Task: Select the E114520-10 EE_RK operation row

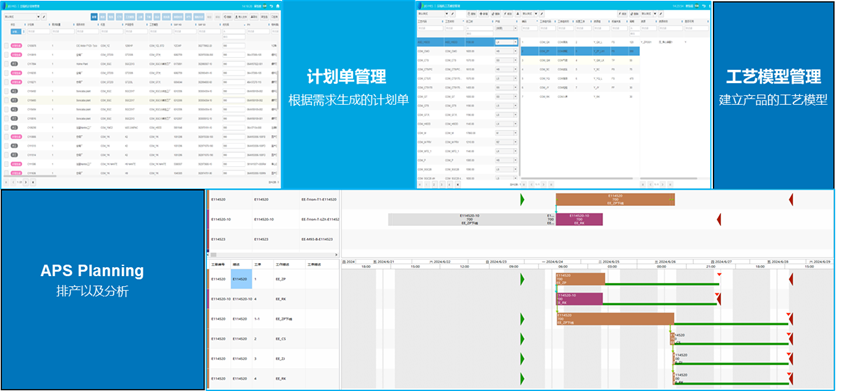Action: click(273, 299)
